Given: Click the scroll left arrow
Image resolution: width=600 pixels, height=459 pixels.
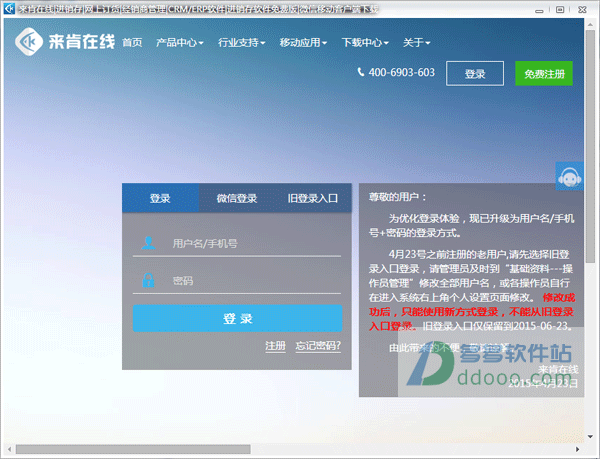Looking at the screenshot, I should [9, 449].
